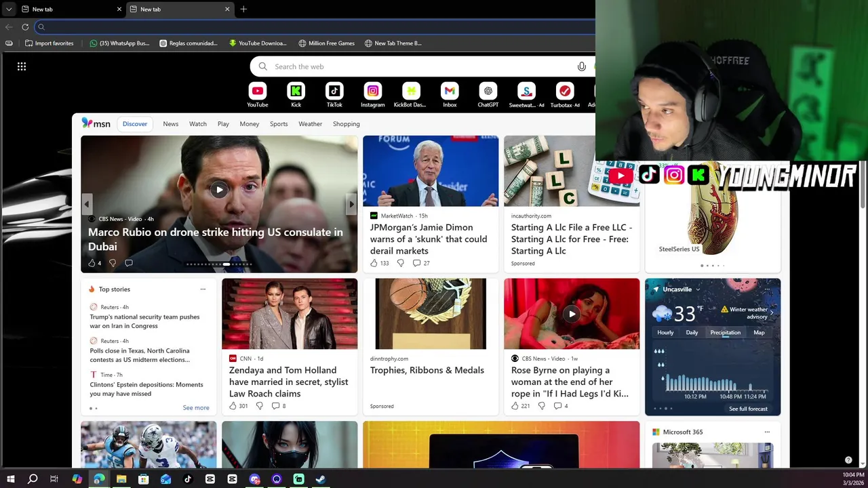The image size is (868, 488).
Task: Play the Marco Rubio video
Action: 219,190
